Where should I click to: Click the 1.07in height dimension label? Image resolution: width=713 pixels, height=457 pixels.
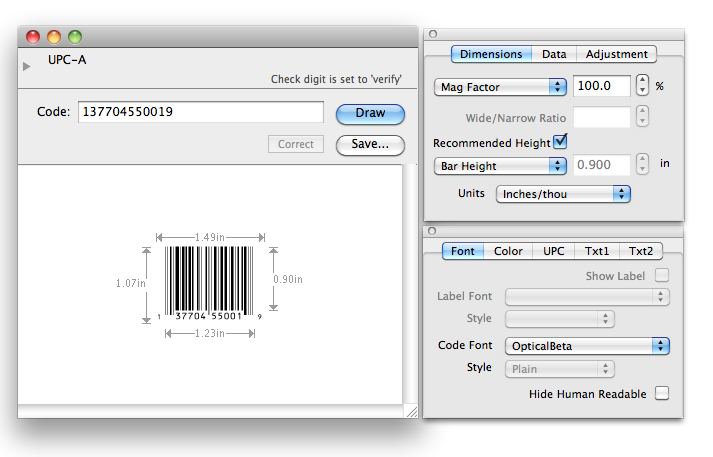tap(131, 283)
